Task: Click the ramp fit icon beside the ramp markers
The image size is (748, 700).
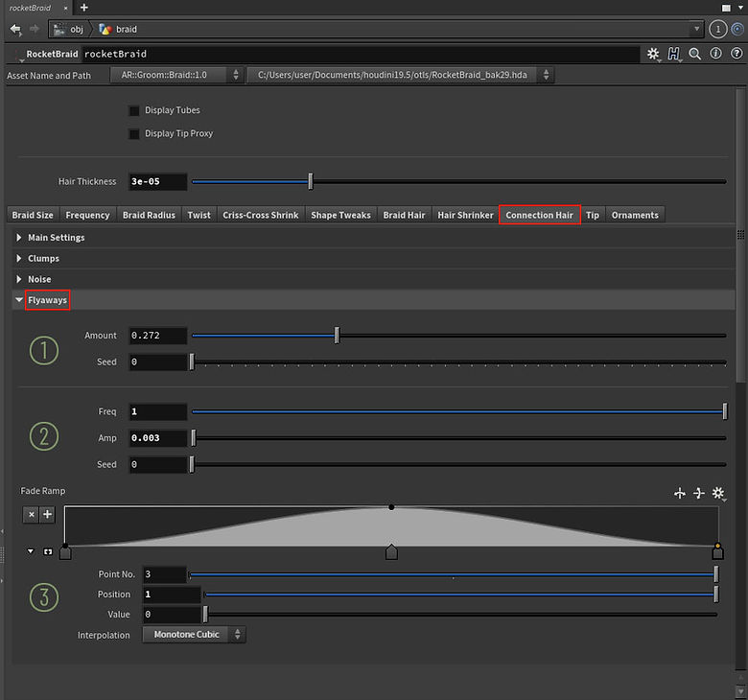Action: (x=48, y=551)
